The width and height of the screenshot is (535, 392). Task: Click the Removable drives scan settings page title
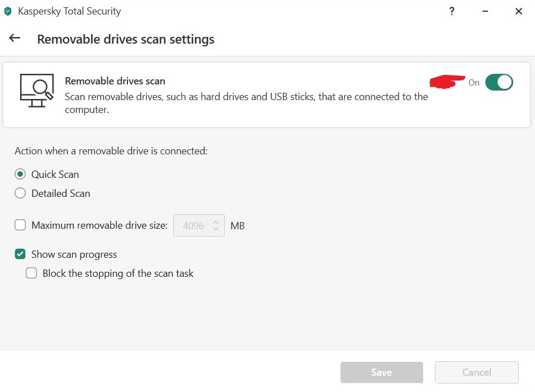(125, 39)
